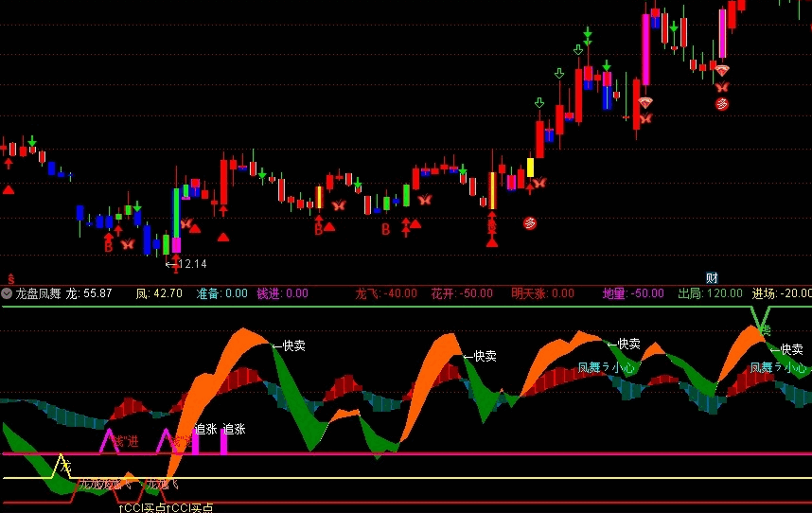Click the stacked double green down arrow

(588, 37)
